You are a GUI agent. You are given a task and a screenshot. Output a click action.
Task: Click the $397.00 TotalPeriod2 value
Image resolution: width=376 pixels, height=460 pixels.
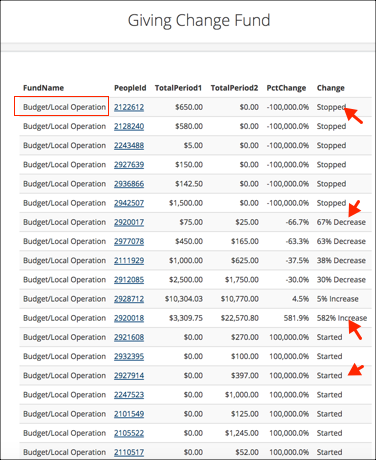(245, 376)
